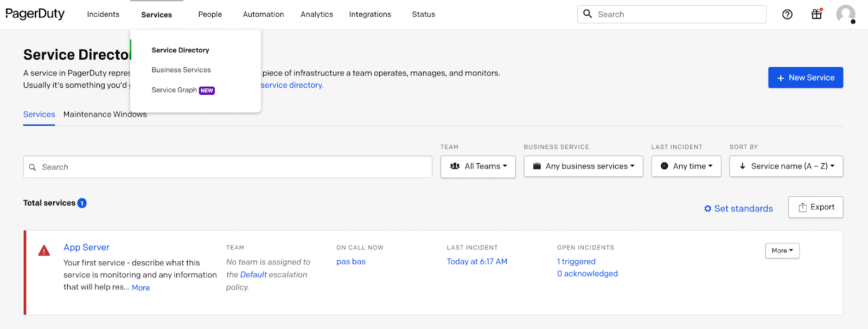Select Service Graph in the dropdown menu

[174, 90]
